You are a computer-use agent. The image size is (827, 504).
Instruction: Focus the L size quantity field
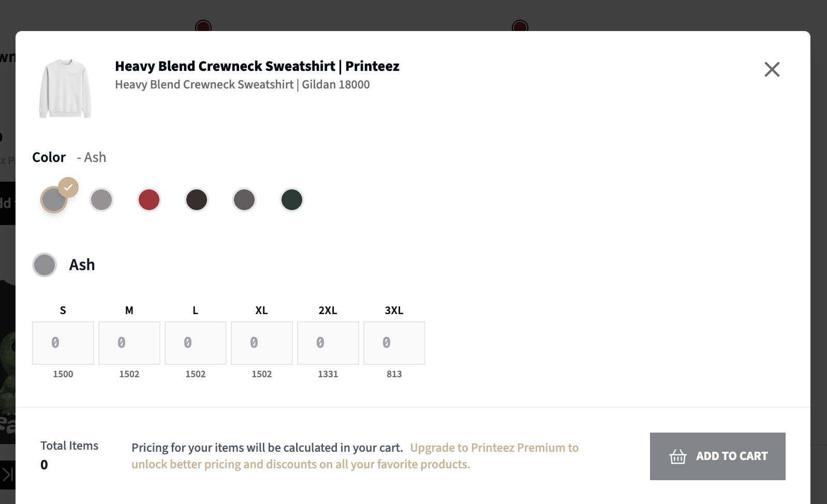(196, 343)
